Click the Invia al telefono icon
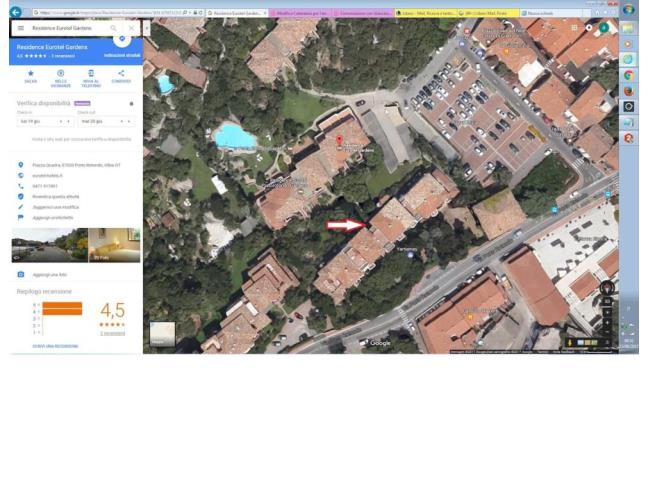 pos(91,74)
